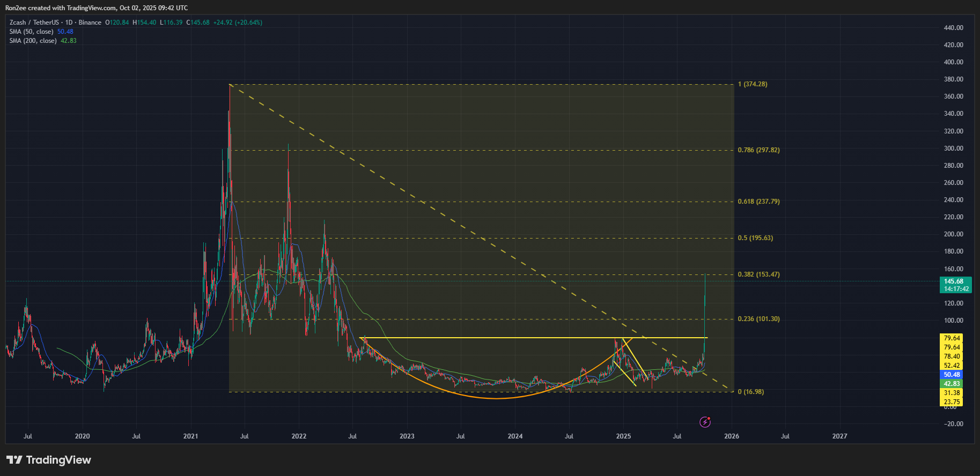Click the green 42.83 SMA price tag
The height and width of the screenshot is (476, 980).
pyautogui.click(x=952, y=384)
